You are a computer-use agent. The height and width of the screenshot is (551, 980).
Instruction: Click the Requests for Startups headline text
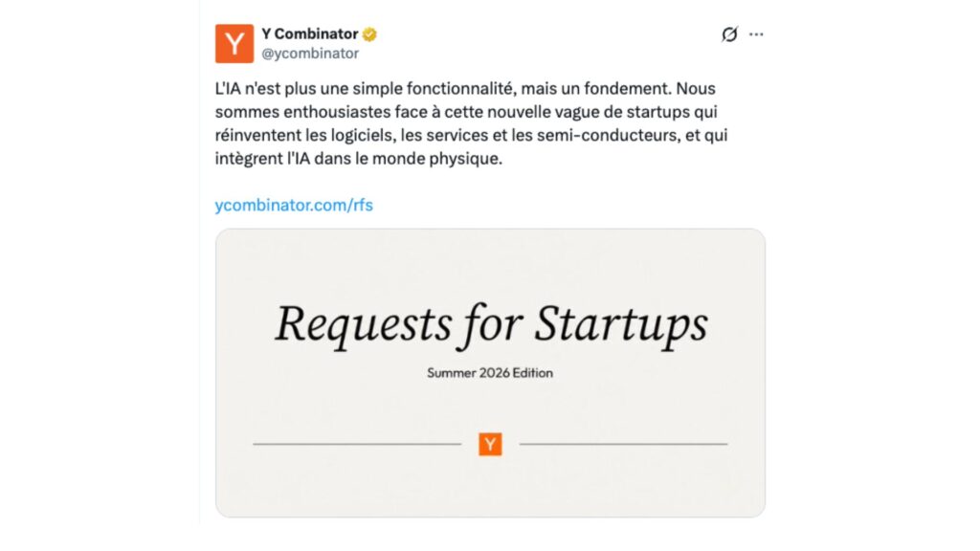[489, 323]
